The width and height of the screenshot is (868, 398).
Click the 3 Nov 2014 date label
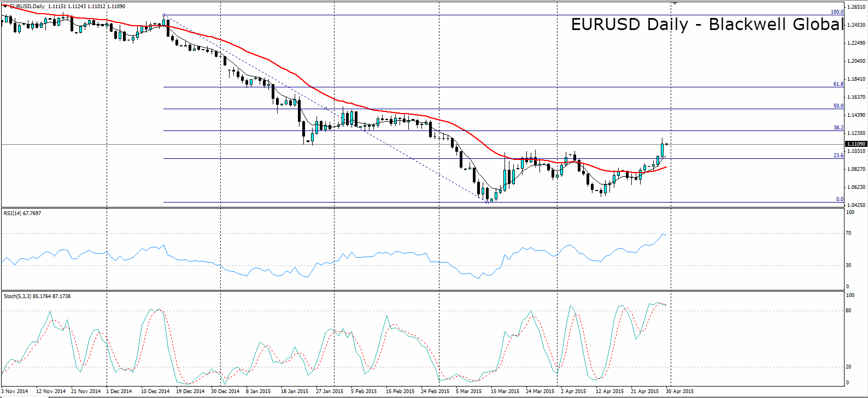pyautogui.click(x=15, y=391)
